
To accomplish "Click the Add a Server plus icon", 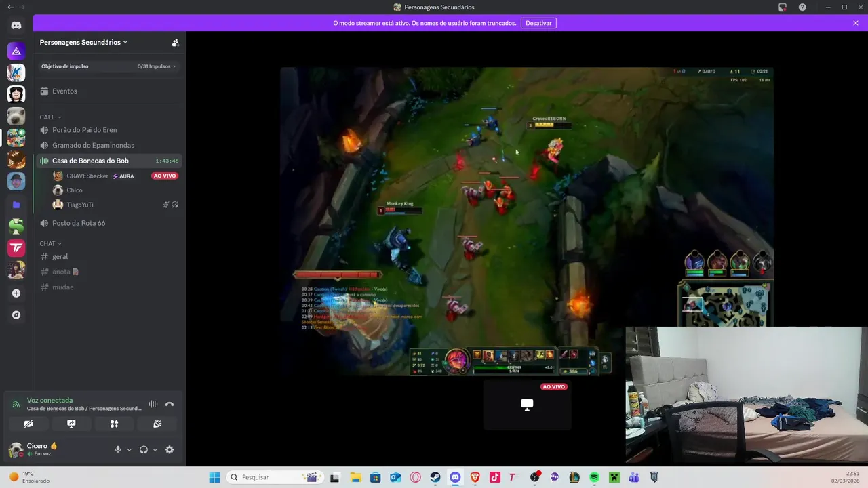I will (x=16, y=293).
